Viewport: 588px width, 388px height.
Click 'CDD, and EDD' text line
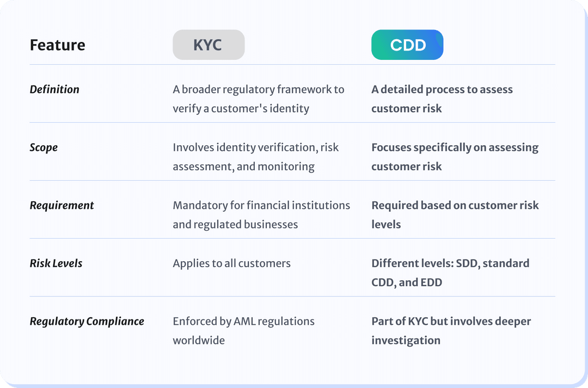point(407,282)
